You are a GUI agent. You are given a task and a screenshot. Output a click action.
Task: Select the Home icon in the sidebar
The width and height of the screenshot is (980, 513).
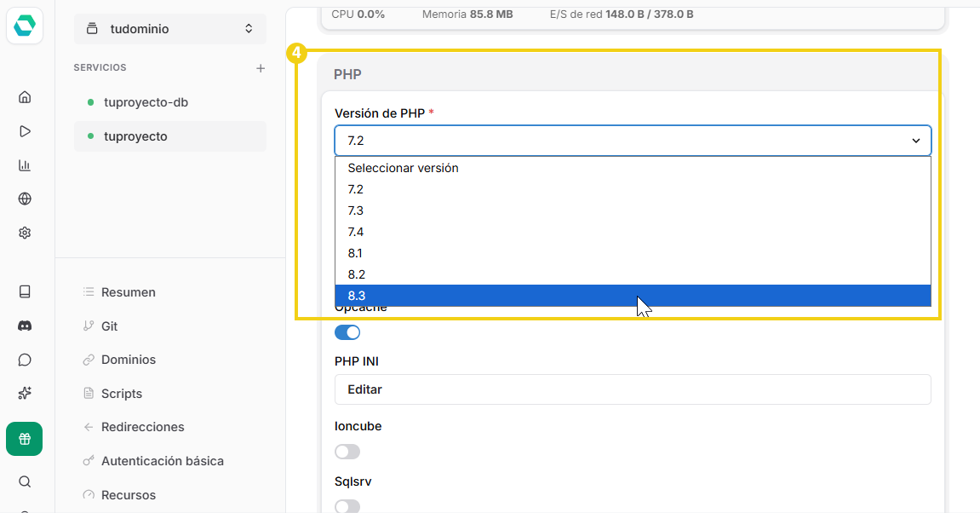click(24, 97)
